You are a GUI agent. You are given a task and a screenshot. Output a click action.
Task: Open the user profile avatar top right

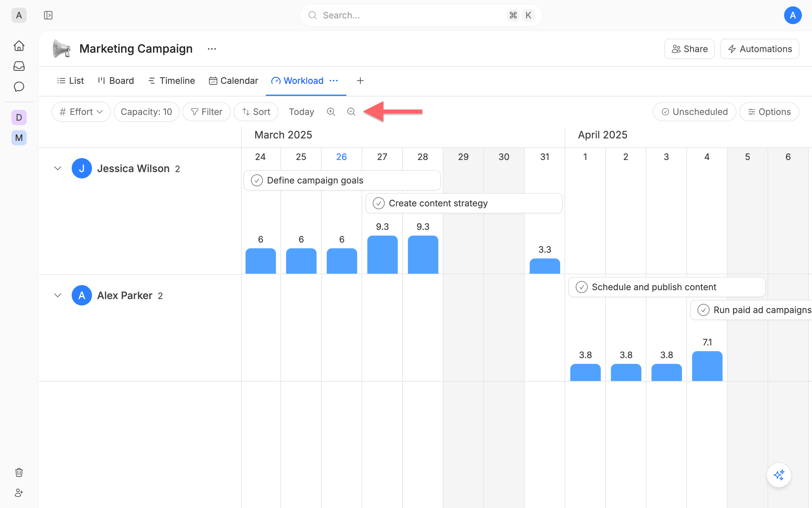(x=793, y=15)
